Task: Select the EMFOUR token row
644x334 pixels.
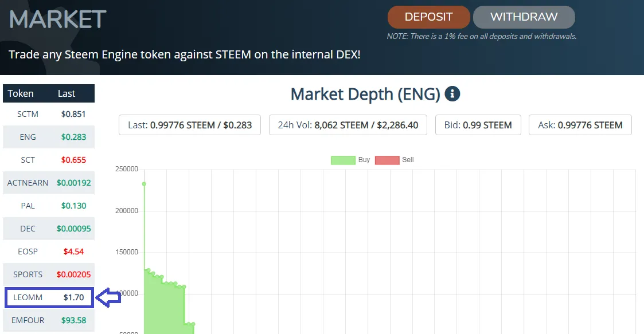Action: click(x=49, y=320)
